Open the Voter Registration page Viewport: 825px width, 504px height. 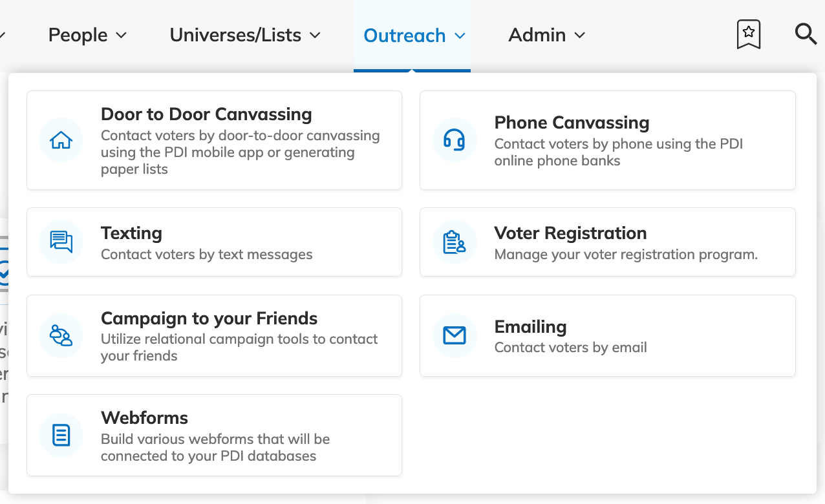pyautogui.click(x=608, y=242)
